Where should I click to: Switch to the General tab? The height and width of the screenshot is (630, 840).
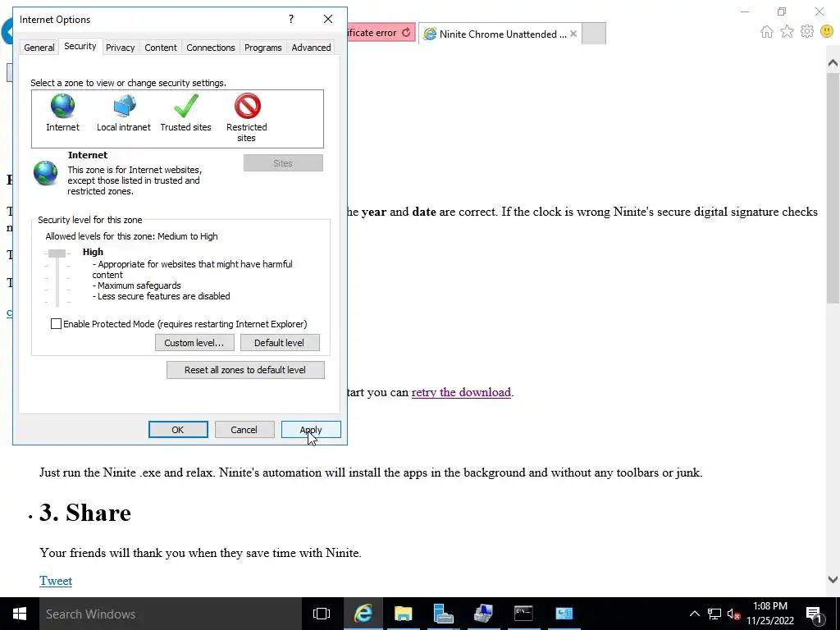39,47
